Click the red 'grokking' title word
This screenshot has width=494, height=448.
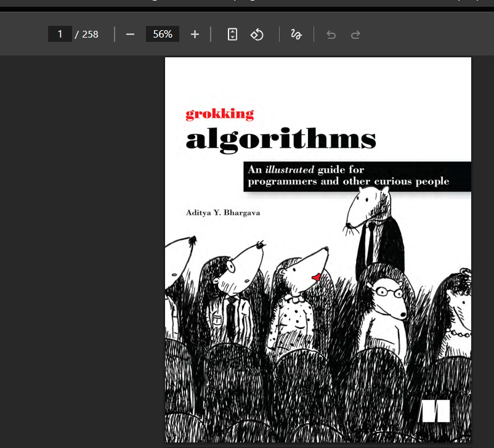(x=220, y=114)
